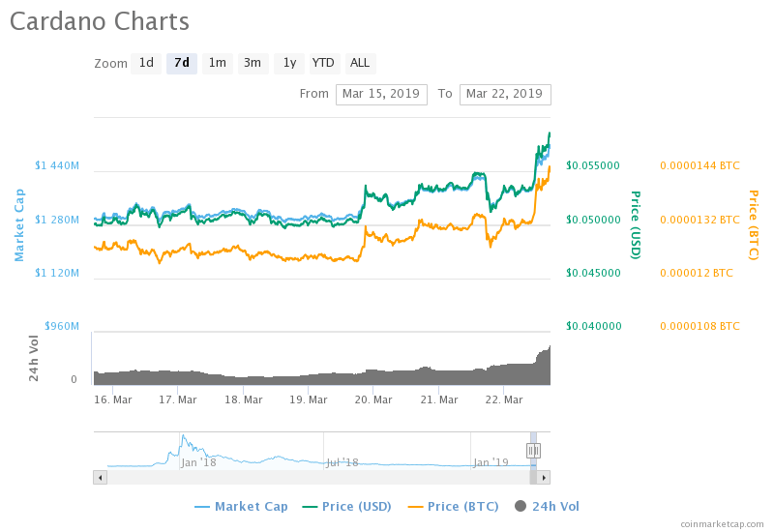Toggle the 24h Vol legend item

548,506
